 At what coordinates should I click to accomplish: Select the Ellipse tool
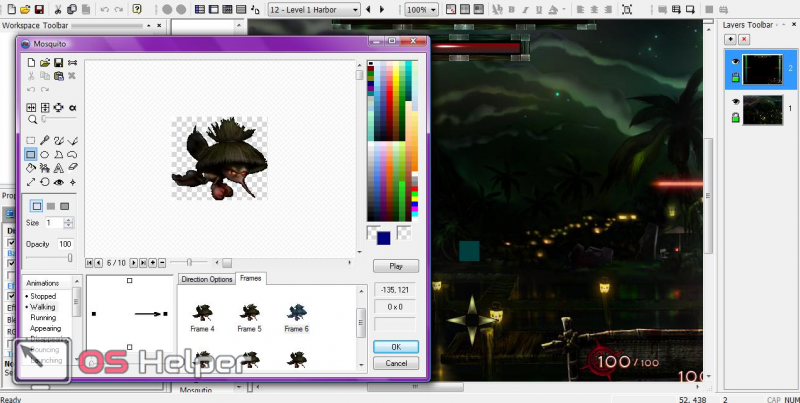(45, 155)
